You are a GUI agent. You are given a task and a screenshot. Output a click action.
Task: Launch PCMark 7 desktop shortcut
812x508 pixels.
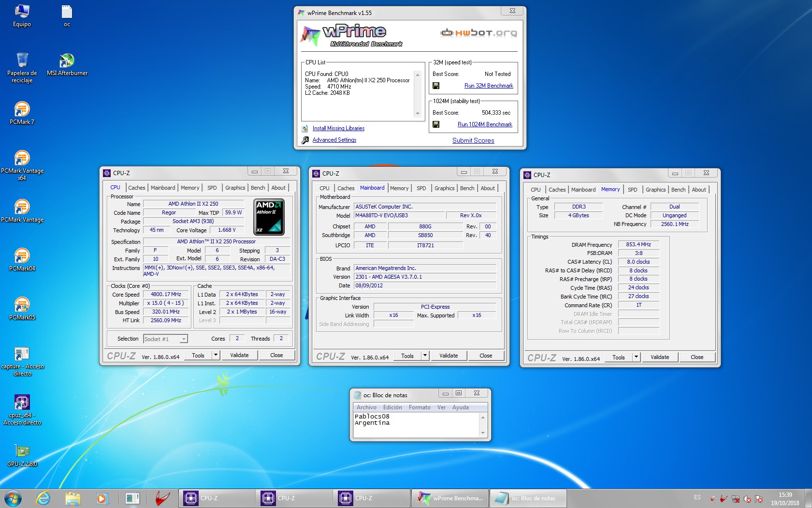[22, 113]
